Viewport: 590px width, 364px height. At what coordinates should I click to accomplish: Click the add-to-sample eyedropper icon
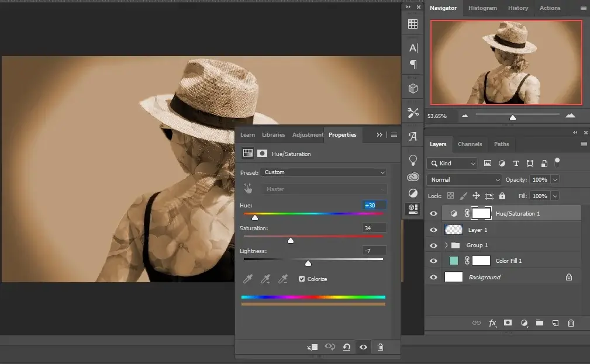tap(265, 279)
